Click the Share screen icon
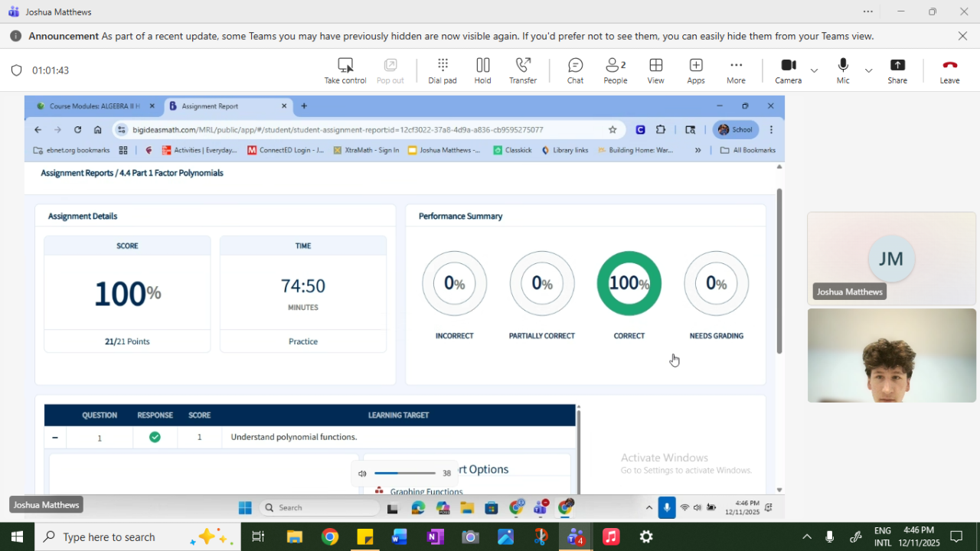 pyautogui.click(x=897, y=70)
